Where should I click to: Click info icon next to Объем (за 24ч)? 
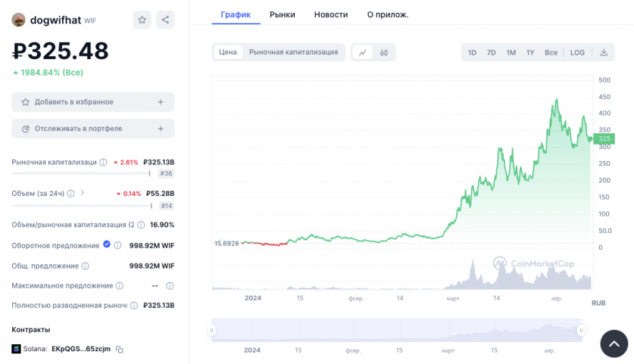70,194
